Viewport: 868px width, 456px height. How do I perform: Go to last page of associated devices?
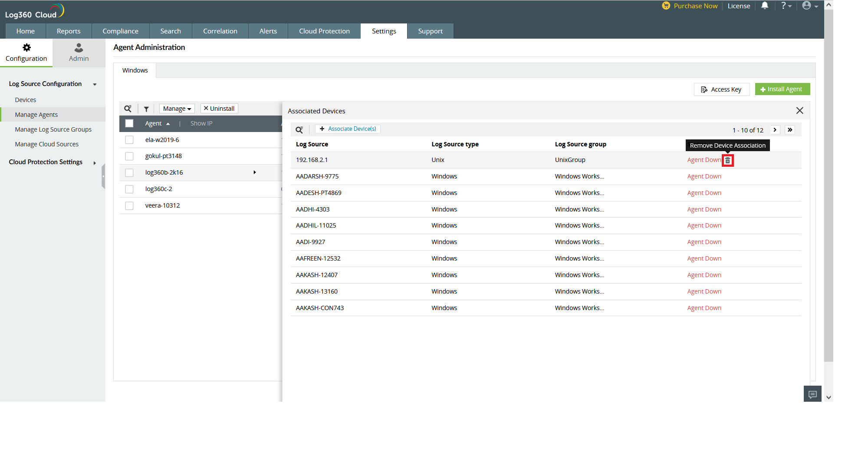[790, 130]
